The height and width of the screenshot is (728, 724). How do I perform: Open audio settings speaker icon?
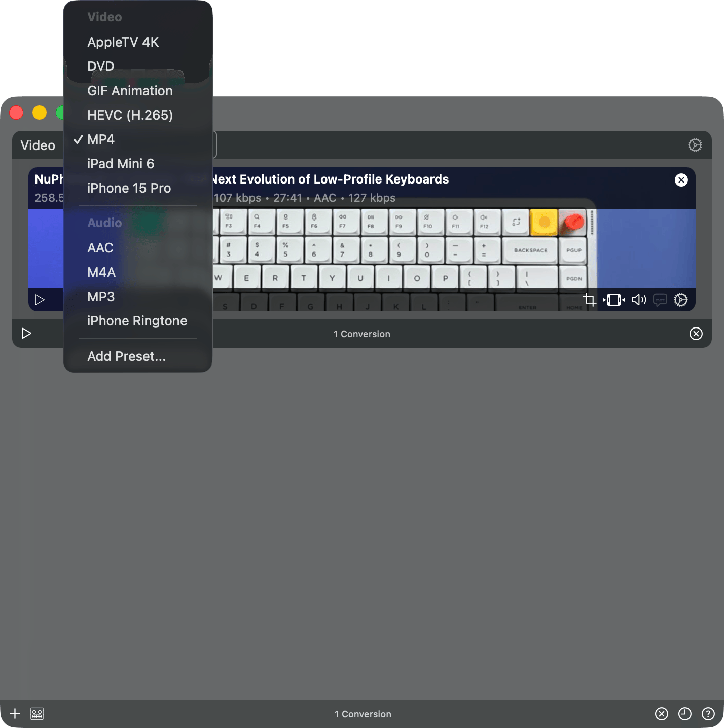[638, 300]
